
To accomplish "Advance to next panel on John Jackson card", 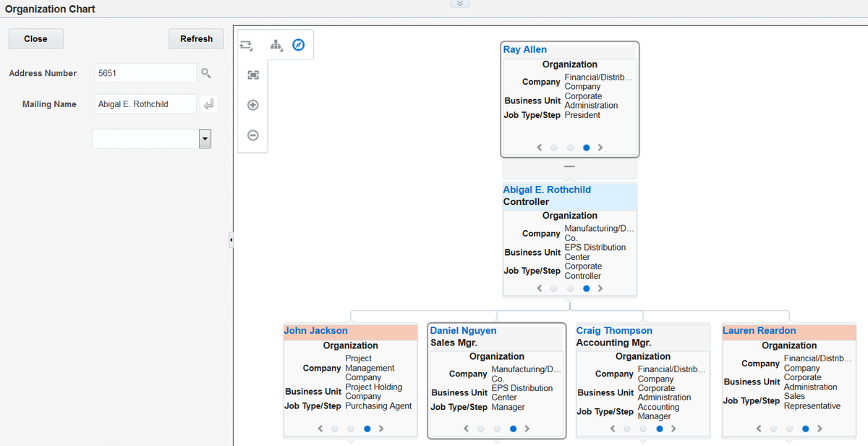I will point(381,429).
